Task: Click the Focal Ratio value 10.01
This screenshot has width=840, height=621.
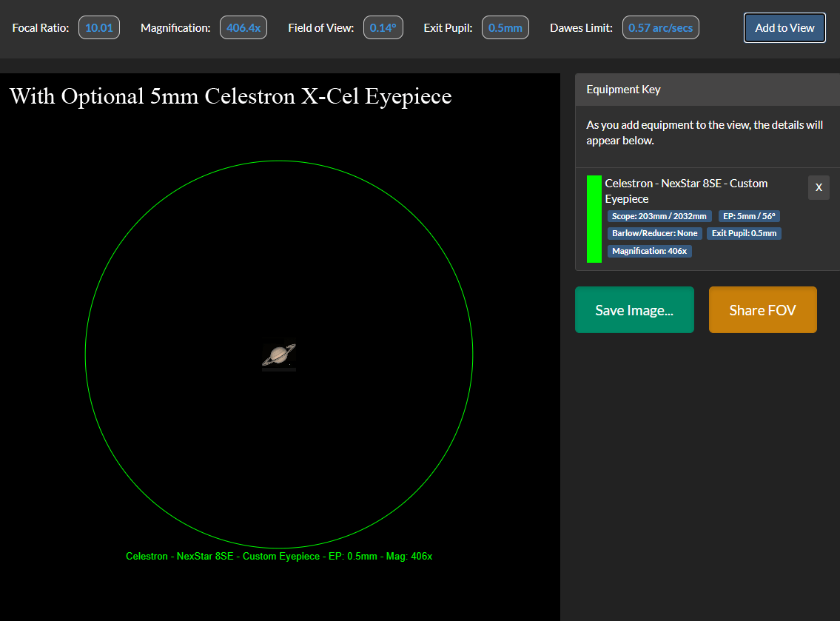Action: point(98,27)
